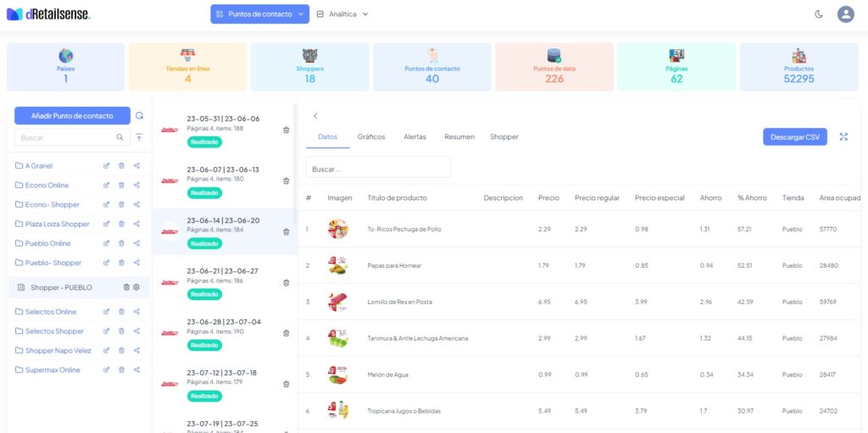Edit the Econo Online folder
Viewport: 868px width, 433px height.
tap(106, 185)
